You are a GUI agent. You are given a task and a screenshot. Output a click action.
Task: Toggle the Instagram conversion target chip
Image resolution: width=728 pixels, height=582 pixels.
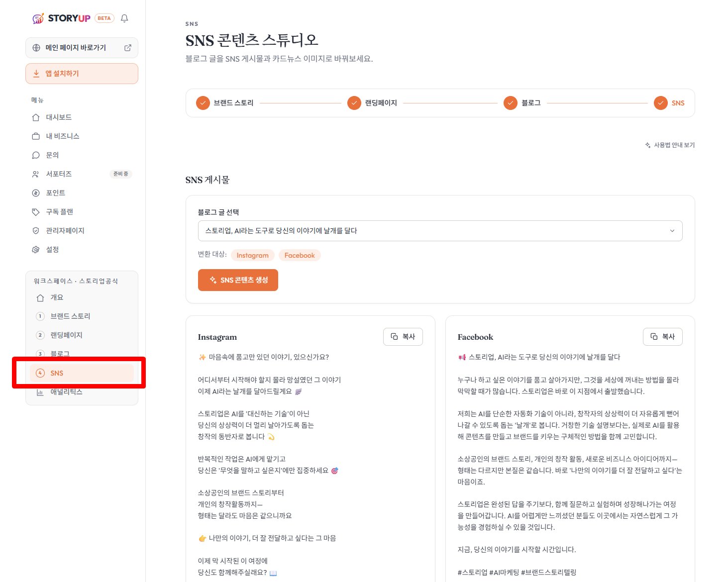coord(252,255)
